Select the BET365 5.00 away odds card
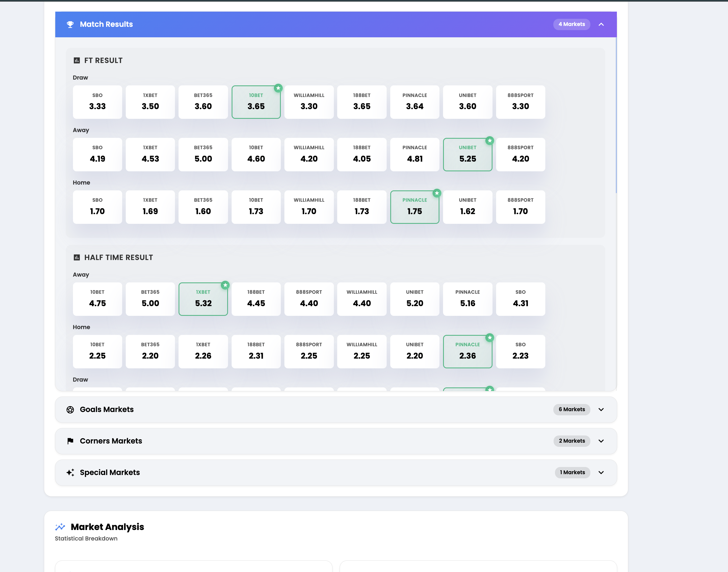Image resolution: width=728 pixels, height=572 pixels. 203,154
